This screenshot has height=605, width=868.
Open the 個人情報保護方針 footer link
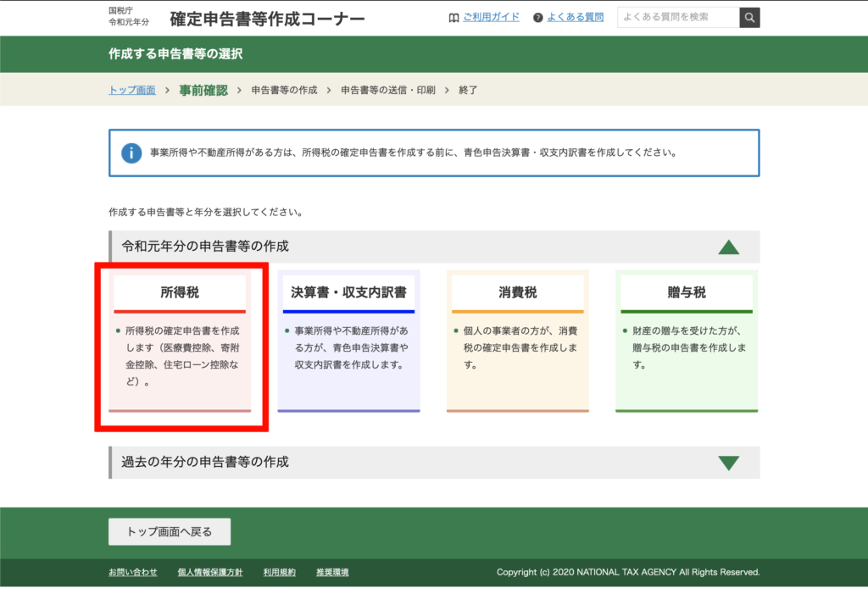click(210, 573)
